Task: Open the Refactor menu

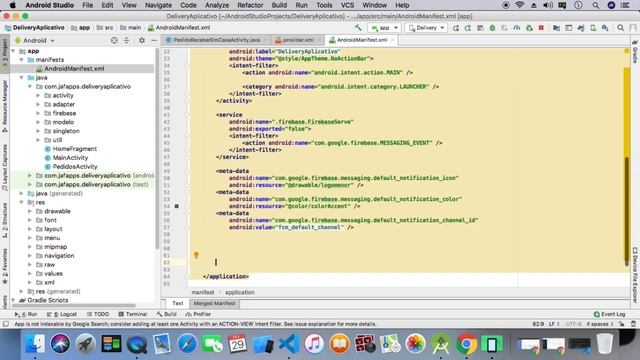Action: [250, 5]
